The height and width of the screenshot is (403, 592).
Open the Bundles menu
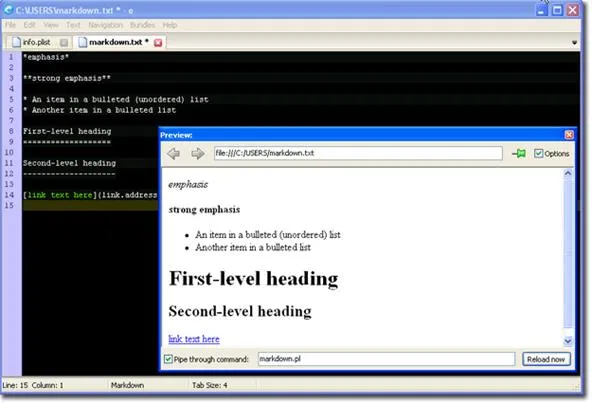point(143,25)
